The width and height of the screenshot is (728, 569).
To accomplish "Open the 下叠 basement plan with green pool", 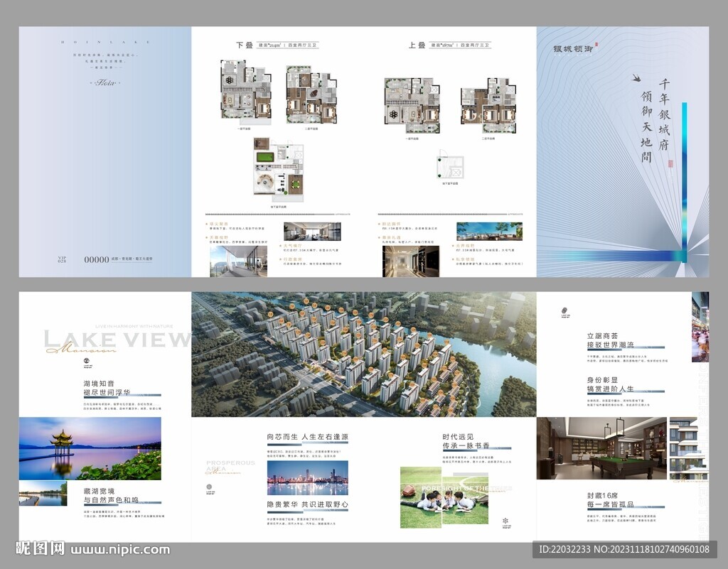I will [x=279, y=169].
